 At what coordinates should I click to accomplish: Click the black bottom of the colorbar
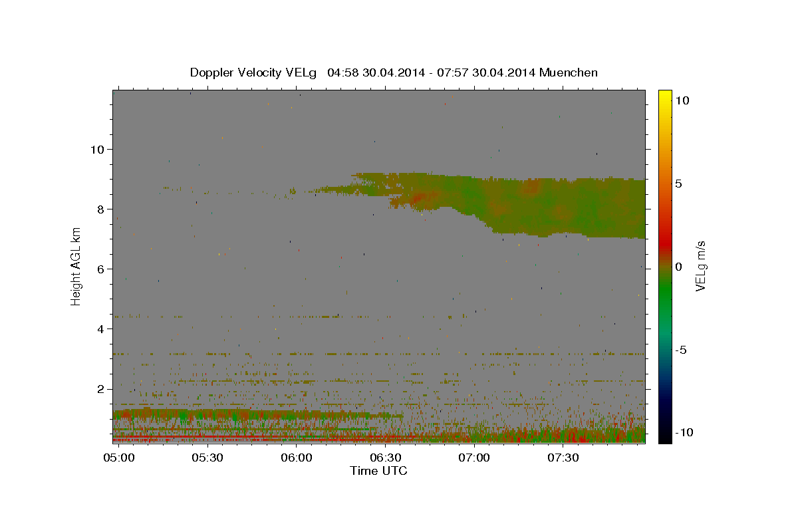pyautogui.click(x=665, y=436)
